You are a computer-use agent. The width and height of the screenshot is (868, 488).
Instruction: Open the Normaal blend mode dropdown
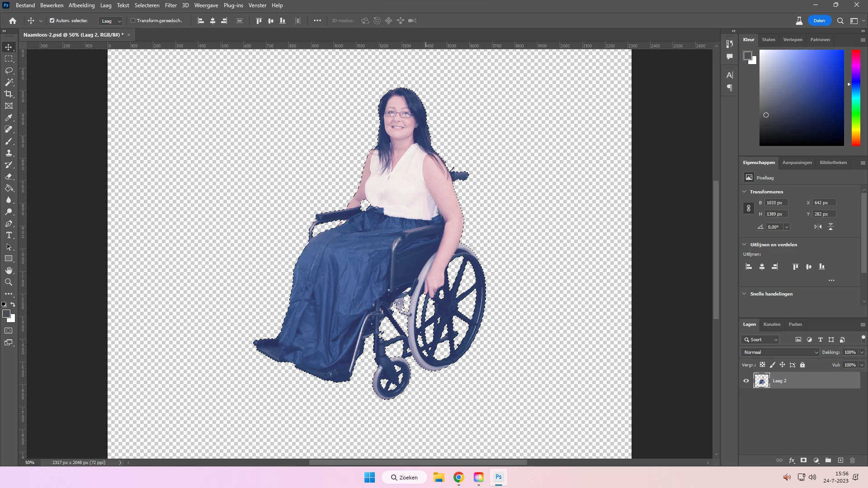point(781,352)
